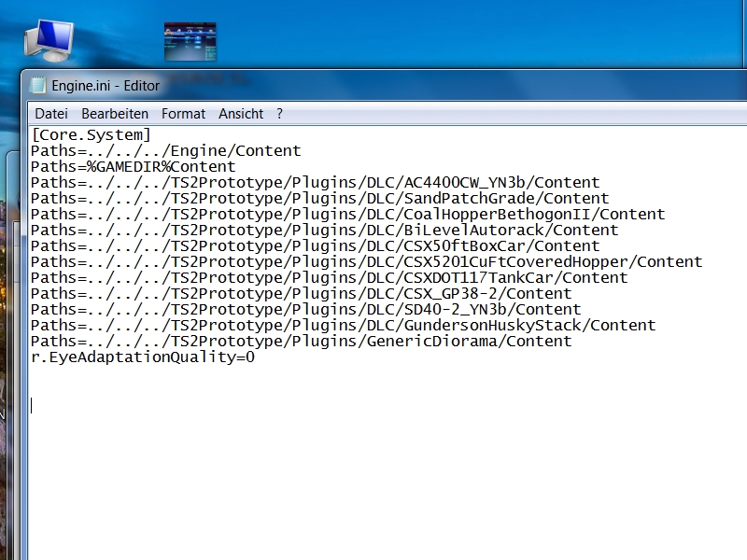This screenshot has width=747, height=560.
Task: Click the SD40-2_YN3b path line
Action: (306, 310)
